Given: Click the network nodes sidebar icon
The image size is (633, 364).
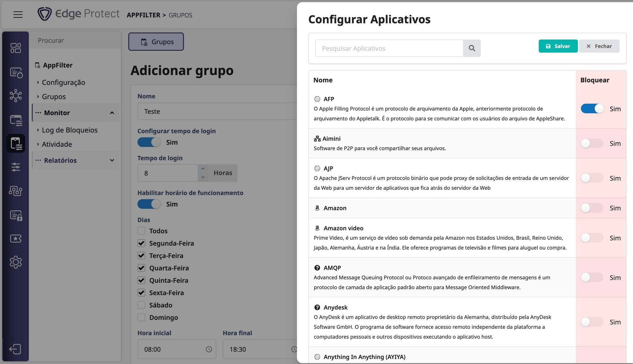Looking at the screenshot, I should pos(16,96).
